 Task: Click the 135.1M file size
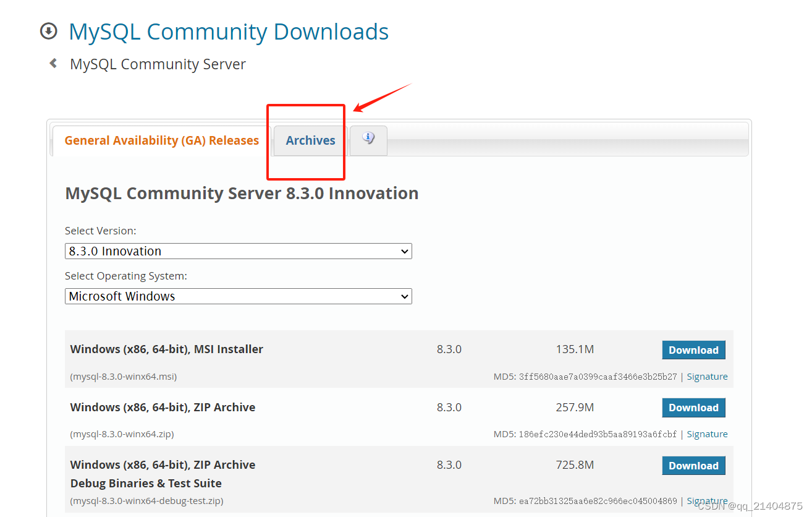(x=575, y=349)
